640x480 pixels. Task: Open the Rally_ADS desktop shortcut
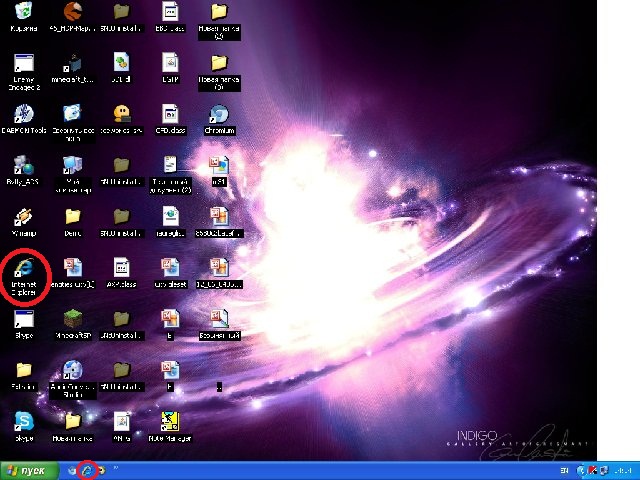click(x=24, y=166)
